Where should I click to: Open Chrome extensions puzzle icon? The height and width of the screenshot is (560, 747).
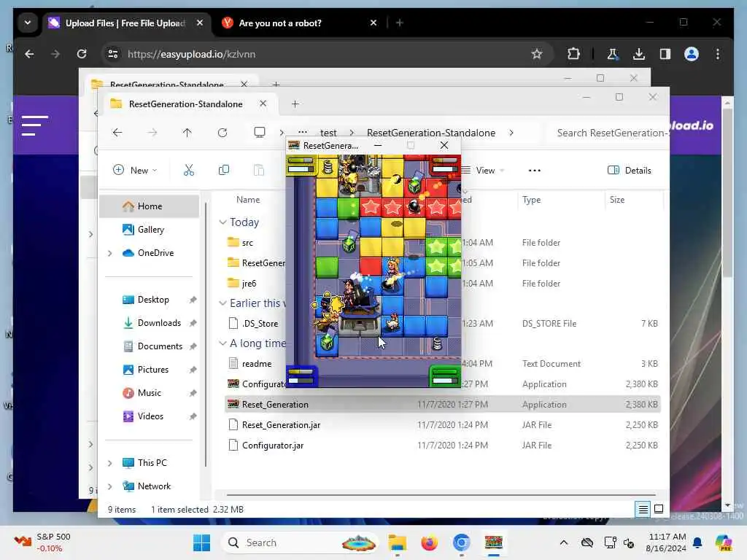573,54
